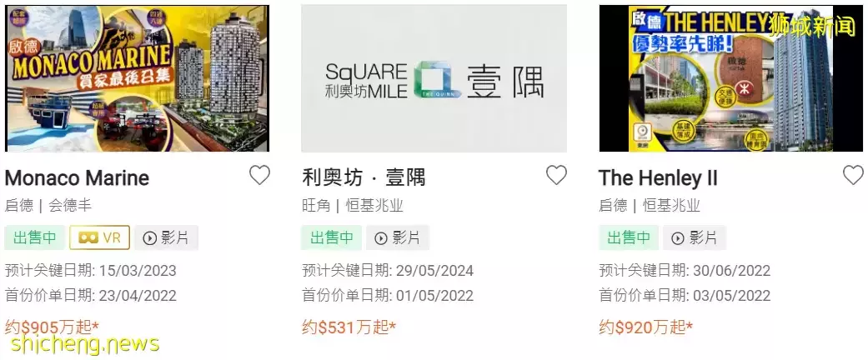Viewport: 868px width, 360px height.
Task: Toggle the heart on 利奥坊·壹隅 listing
Action: pos(556,175)
